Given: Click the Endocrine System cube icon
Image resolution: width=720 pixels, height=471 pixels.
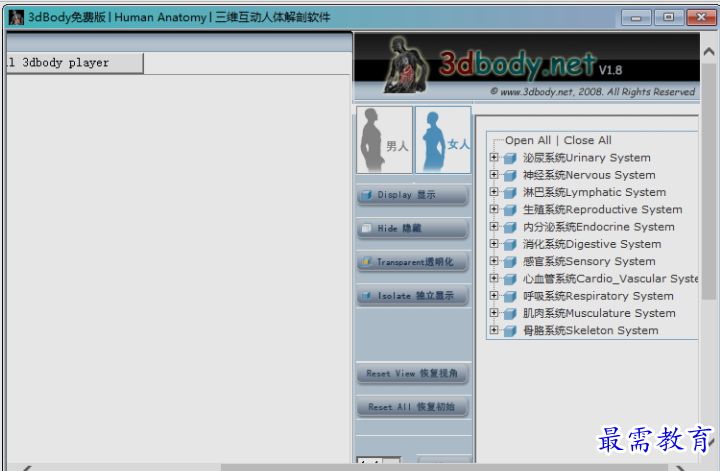Looking at the screenshot, I should pos(510,227).
